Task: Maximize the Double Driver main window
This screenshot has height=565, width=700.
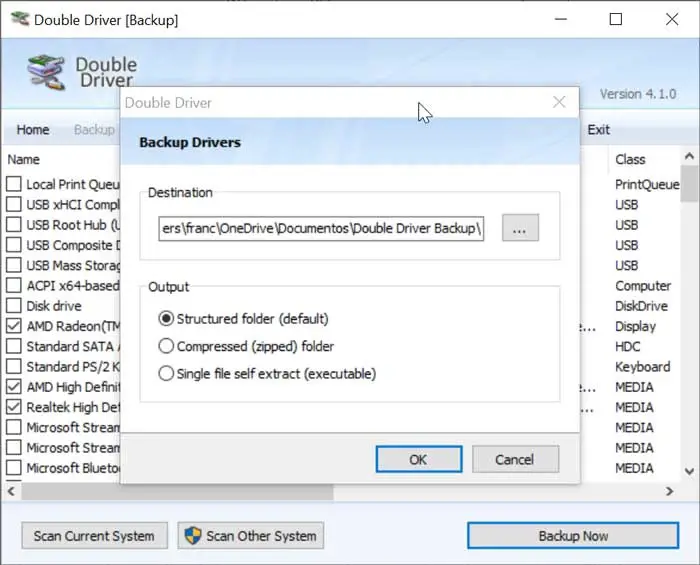Action: click(616, 19)
